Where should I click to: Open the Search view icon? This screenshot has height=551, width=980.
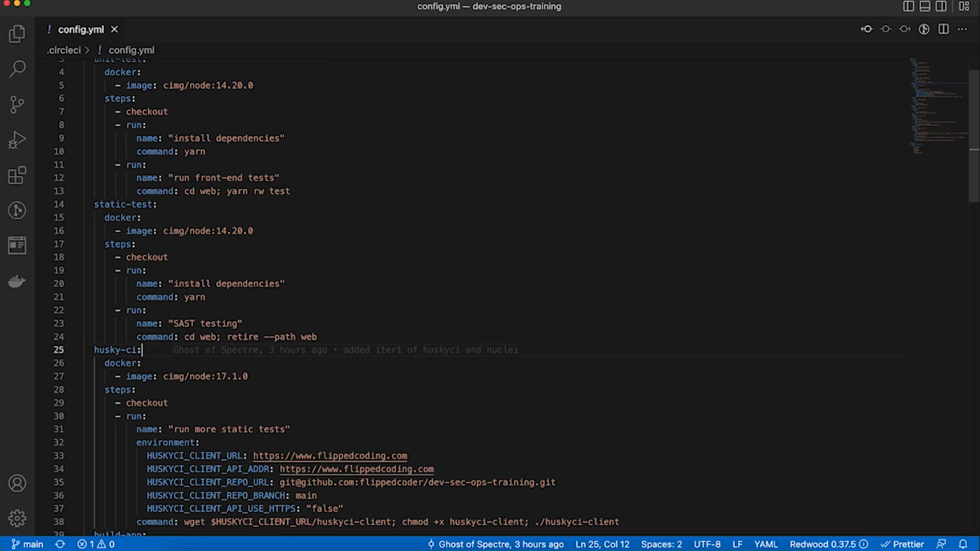click(x=17, y=69)
